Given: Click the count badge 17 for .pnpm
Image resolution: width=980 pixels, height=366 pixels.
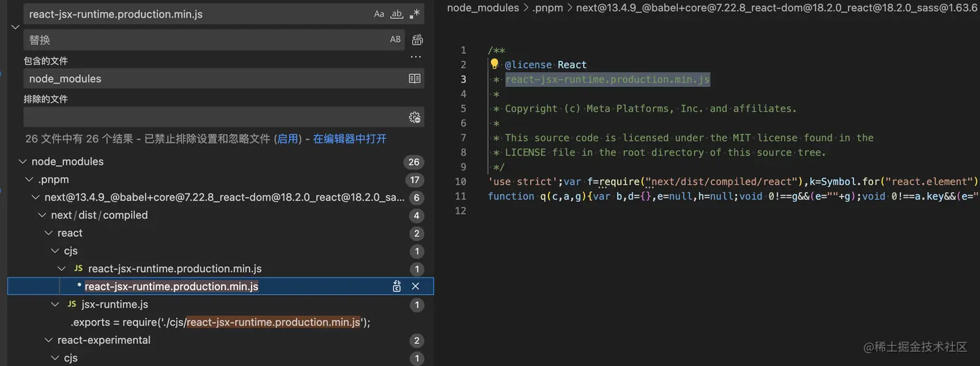Looking at the screenshot, I should click(415, 180).
